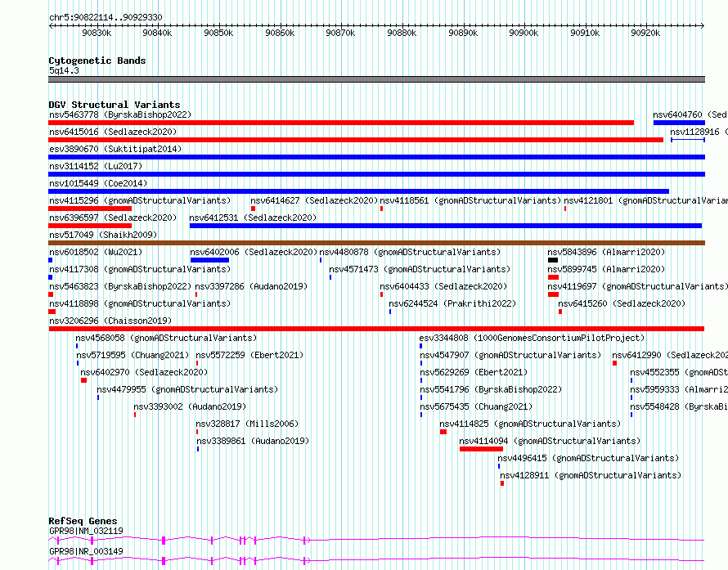Select variant nsv4117308 gnomAD label
This screenshot has height=570, width=728.
(140, 269)
